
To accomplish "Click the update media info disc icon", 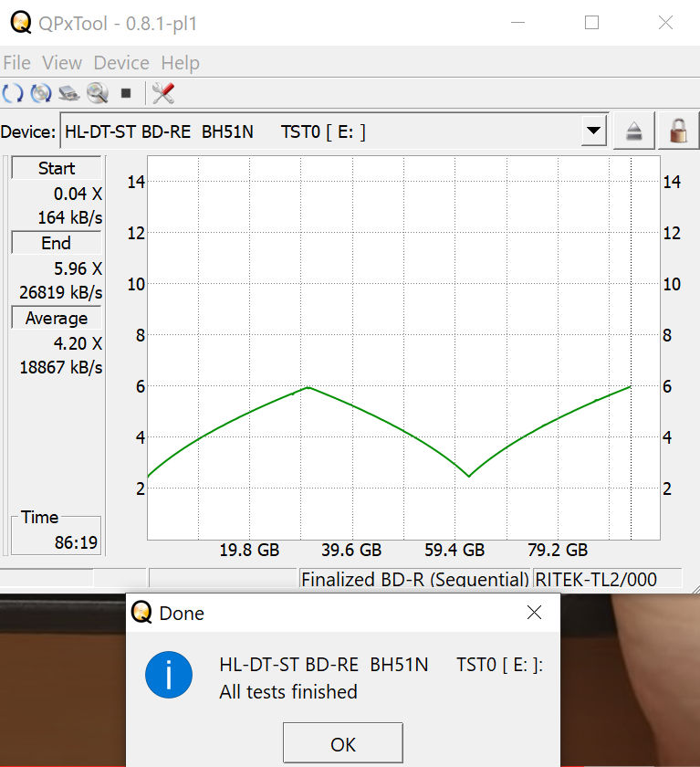I will (41, 93).
